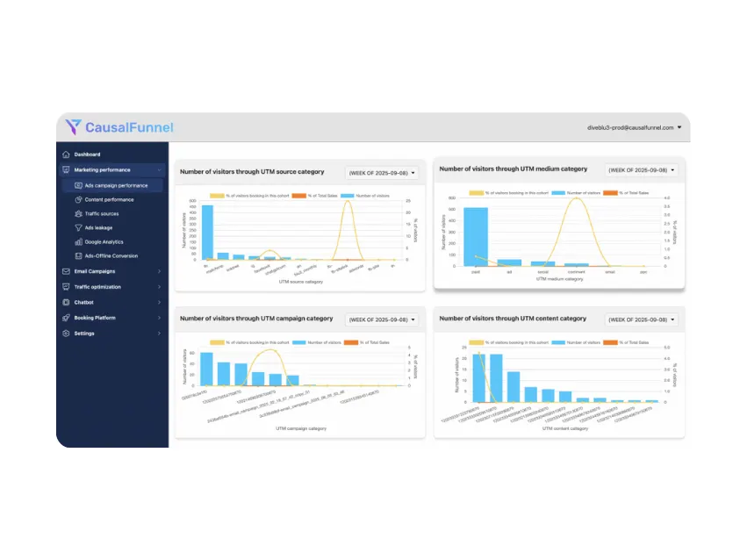Screen dimensions: 747x560
Task: Click the Chatbot icon in sidebar
Action: (x=67, y=302)
